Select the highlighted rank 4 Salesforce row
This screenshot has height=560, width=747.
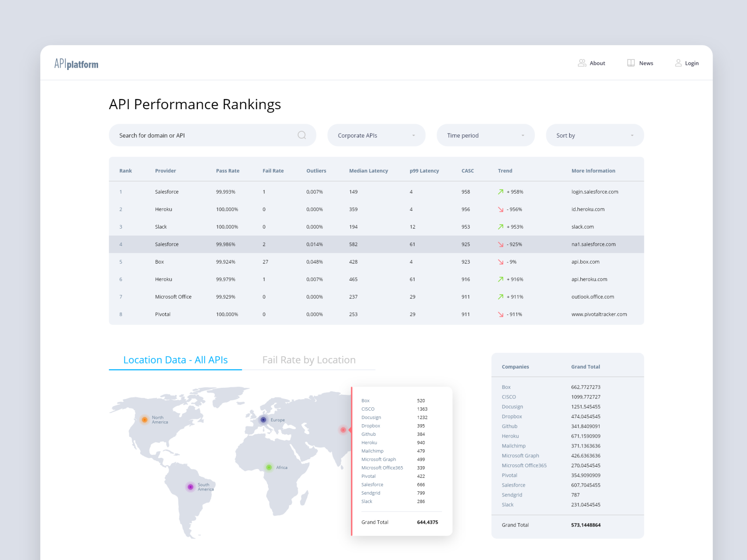coord(376,245)
